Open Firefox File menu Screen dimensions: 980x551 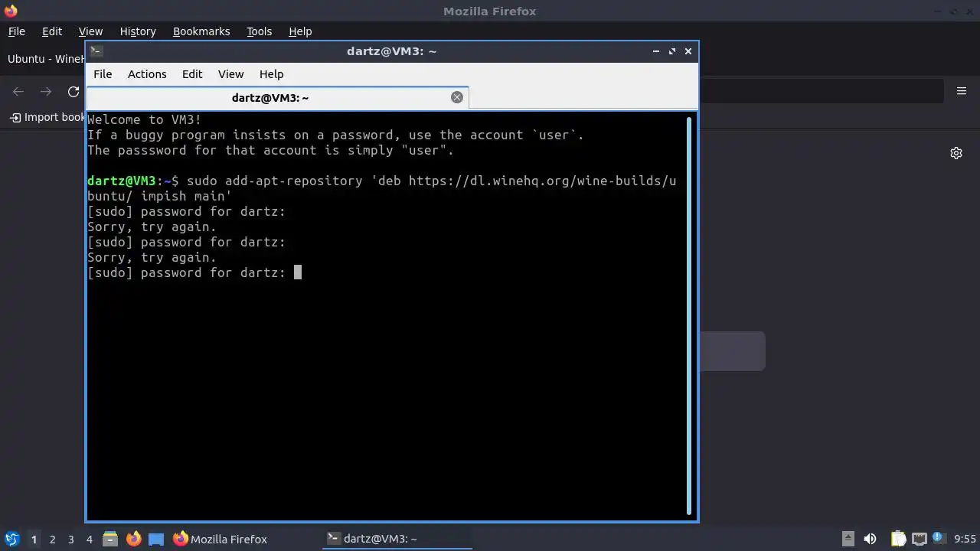17,31
